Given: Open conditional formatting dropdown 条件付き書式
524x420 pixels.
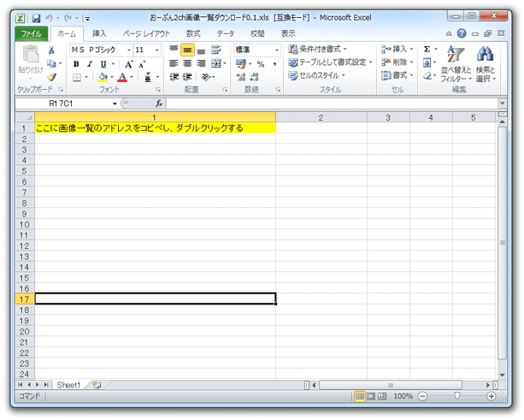Looking at the screenshot, I should pyautogui.click(x=317, y=49).
